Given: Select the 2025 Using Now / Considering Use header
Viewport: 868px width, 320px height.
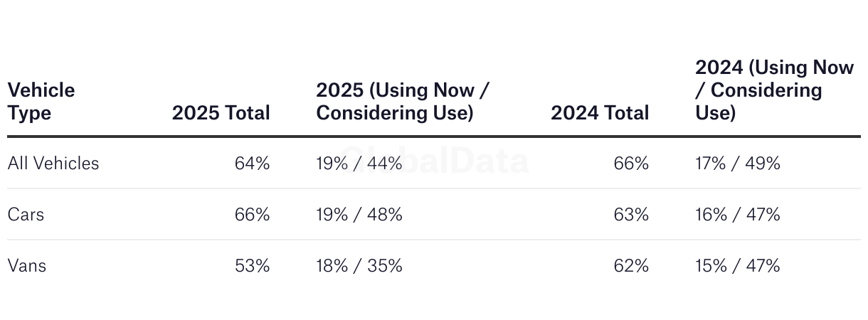Looking at the screenshot, I should pos(403,101).
